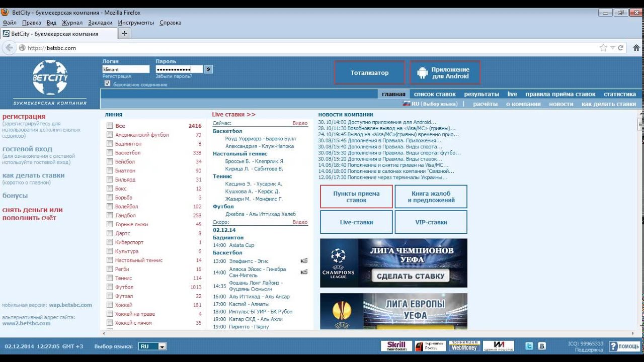Click the Firefox icon in title bar
The image size is (644, 362).
[6, 13]
